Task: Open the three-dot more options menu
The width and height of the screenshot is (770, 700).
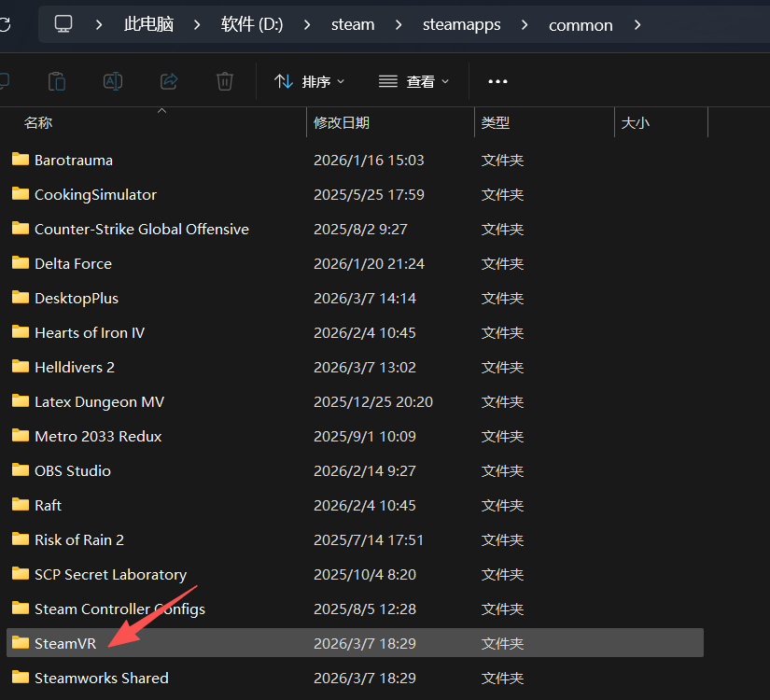Action: (x=497, y=81)
